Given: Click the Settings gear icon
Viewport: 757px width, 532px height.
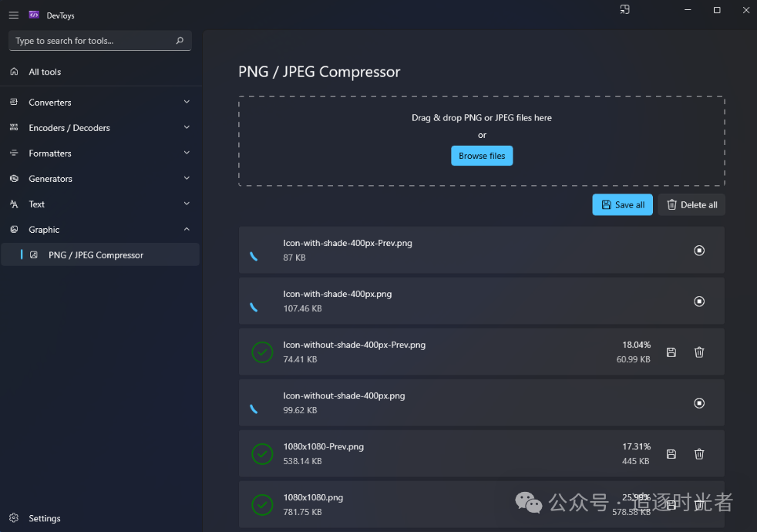Looking at the screenshot, I should pos(14,518).
